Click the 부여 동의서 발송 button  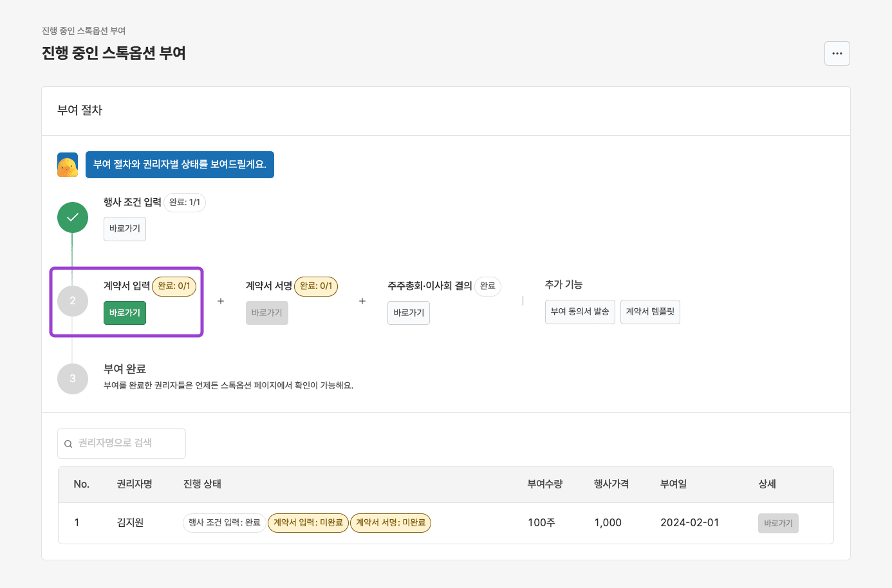click(580, 312)
